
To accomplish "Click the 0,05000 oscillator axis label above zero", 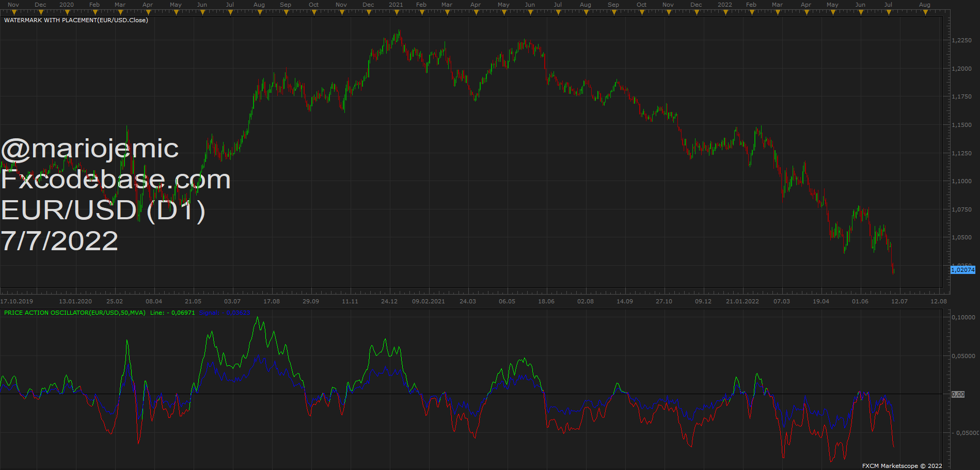I will [963, 356].
